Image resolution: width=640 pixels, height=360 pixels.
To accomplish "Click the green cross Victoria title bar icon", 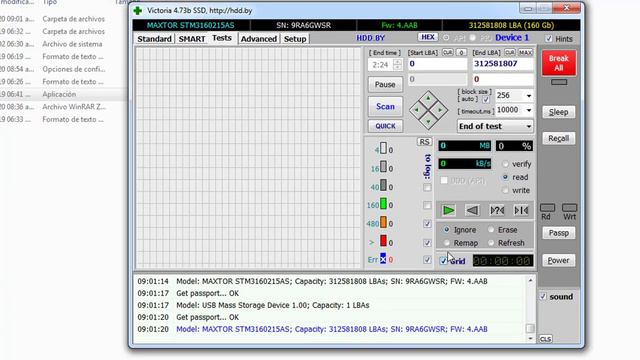I will (x=138, y=11).
